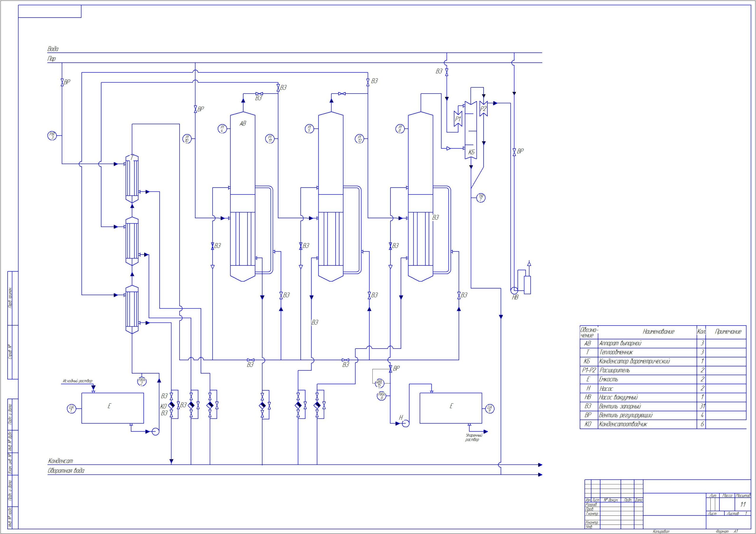756x534 pixels.
Task: Click the LIA 9 level bubble
Action: pos(490,409)
